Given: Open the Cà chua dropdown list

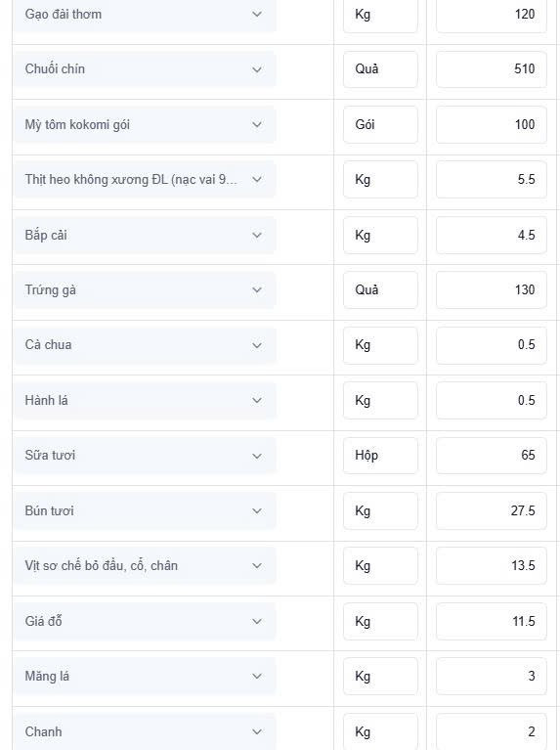Looking at the screenshot, I should (x=144, y=345).
